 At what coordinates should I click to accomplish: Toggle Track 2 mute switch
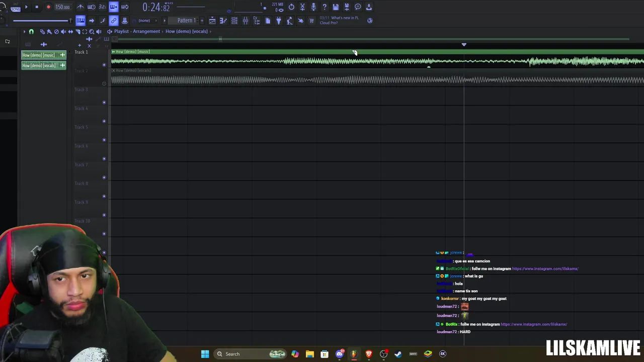(104, 83)
